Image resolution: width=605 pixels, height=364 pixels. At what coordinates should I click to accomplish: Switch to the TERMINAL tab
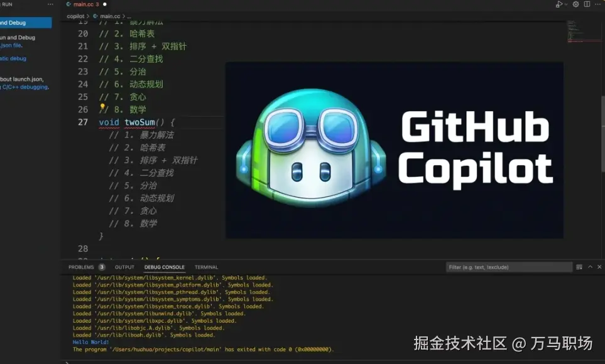206,267
